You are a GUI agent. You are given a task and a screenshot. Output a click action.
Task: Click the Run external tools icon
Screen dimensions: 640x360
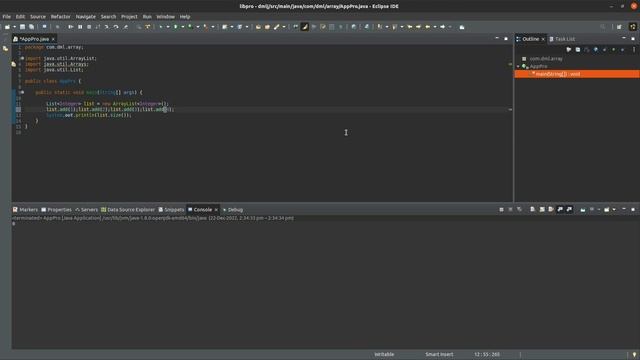tap(205, 27)
